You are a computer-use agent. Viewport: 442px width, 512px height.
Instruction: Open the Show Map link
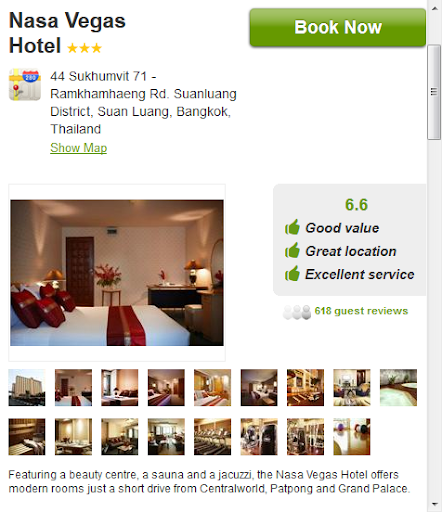tap(79, 148)
